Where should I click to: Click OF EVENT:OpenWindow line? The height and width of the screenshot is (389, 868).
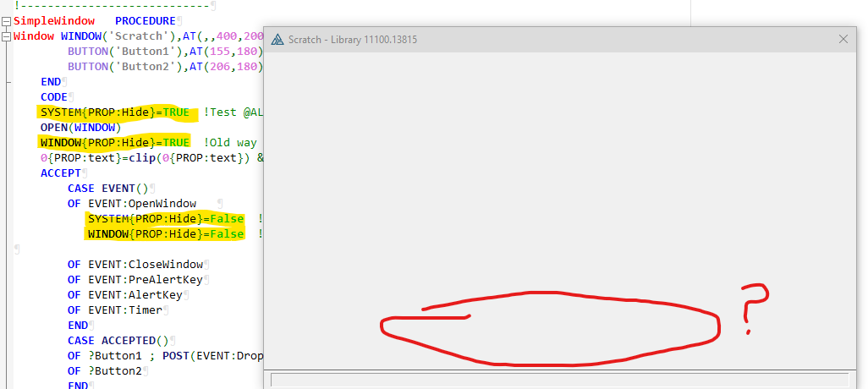point(132,204)
